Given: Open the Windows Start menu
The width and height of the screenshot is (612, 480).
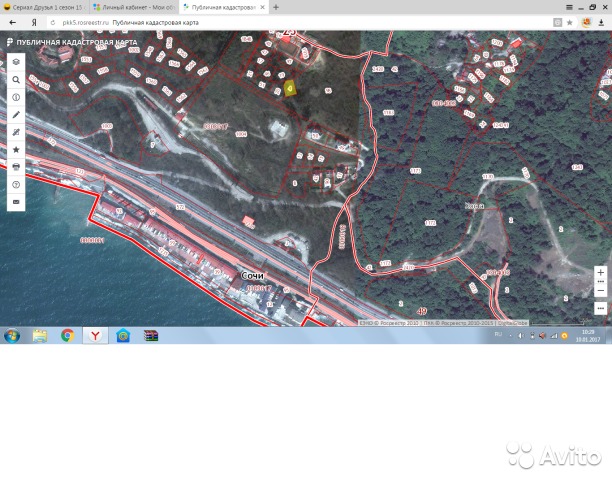Looking at the screenshot, I should (x=12, y=336).
